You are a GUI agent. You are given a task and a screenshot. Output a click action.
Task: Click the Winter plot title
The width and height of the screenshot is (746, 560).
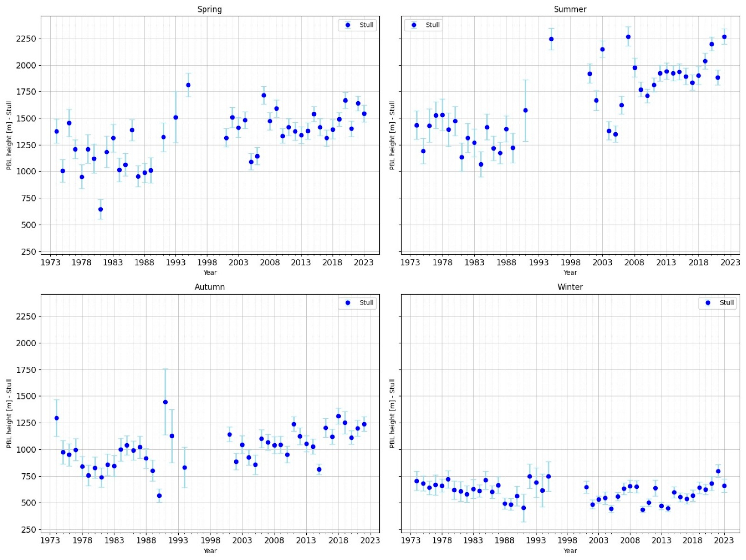coord(570,287)
